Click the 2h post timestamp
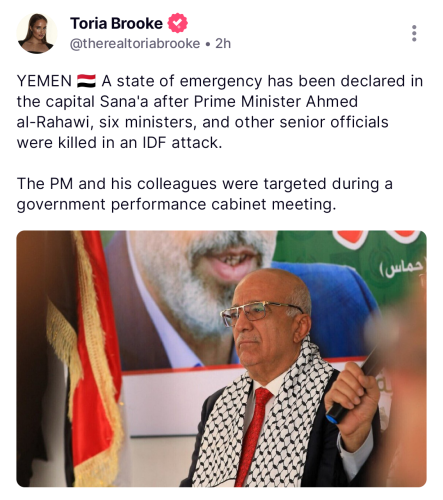The image size is (443, 500). [223, 44]
